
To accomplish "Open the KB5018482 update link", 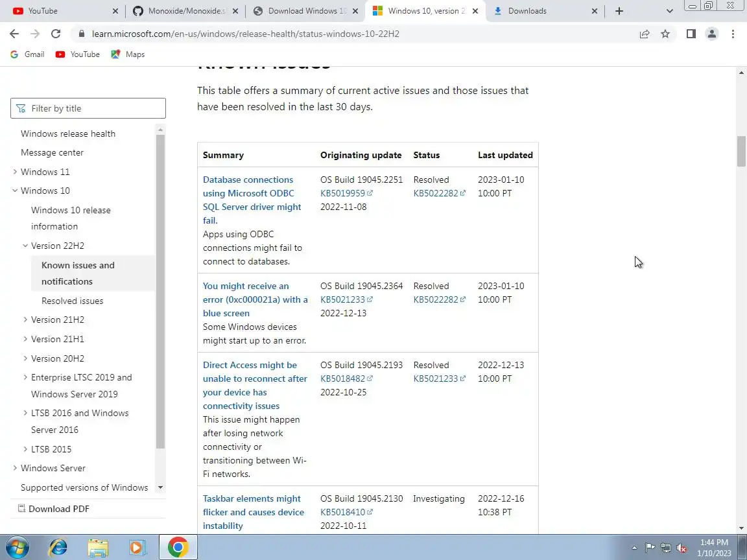I will (346, 379).
